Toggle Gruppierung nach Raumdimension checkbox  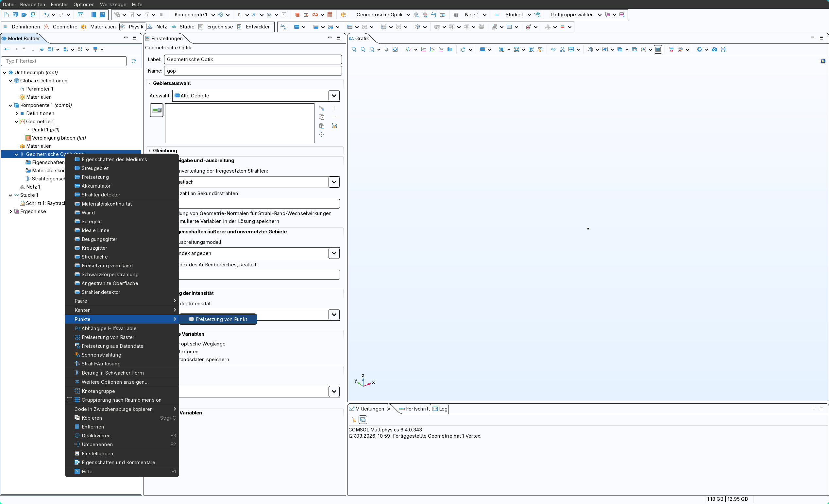70,400
